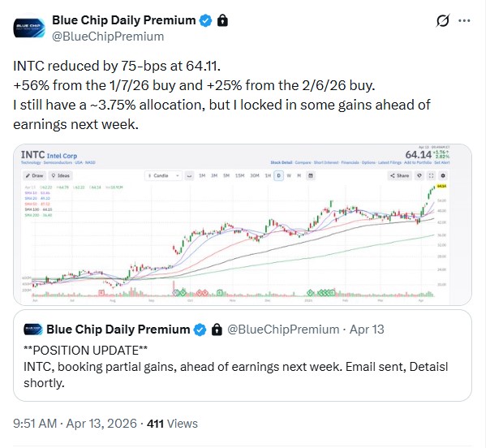This screenshot has height=448, width=490.
Task: Click the Grok icon on the post
Action: pyautogui.click(x=444, y=20)
